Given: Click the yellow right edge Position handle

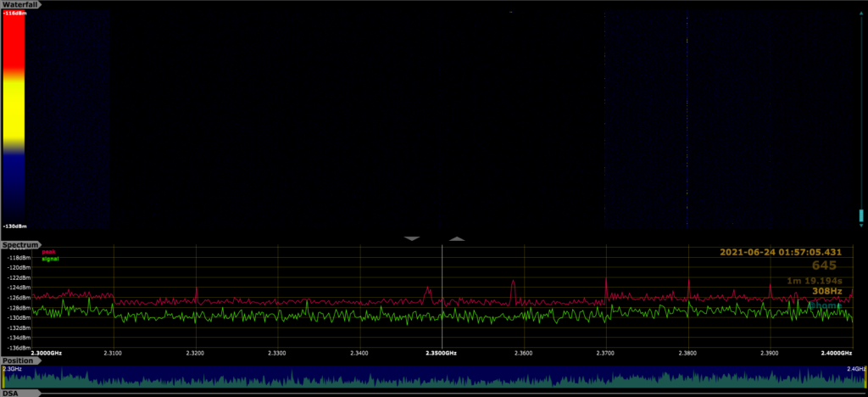Looking at the screenshot, I should [x=865, y=377].
